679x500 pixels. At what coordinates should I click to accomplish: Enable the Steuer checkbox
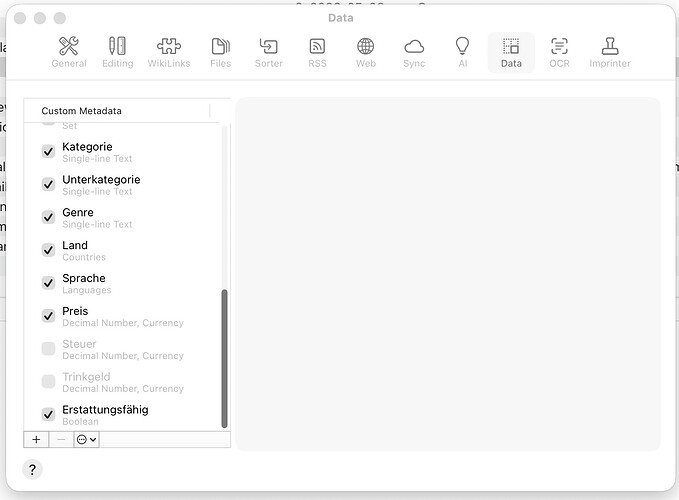(x=48, y=349)
